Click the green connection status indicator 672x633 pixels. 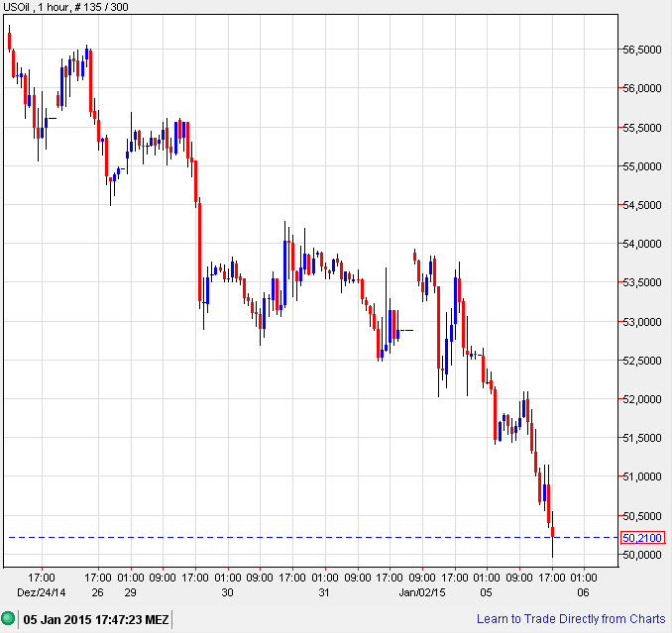point(8,618)
